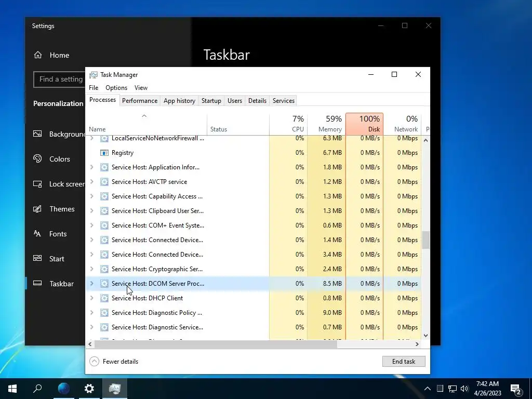Sort by the Network column header
The width and height of the screenshot is (532, 399).
[403, 124]
